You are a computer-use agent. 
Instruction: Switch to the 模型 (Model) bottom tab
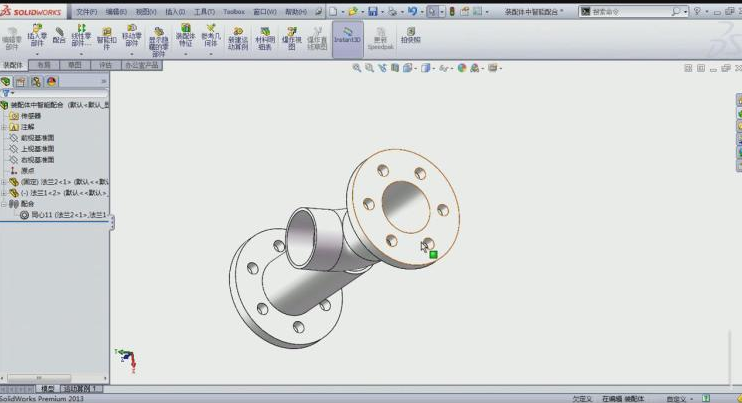tap(47, 389)
